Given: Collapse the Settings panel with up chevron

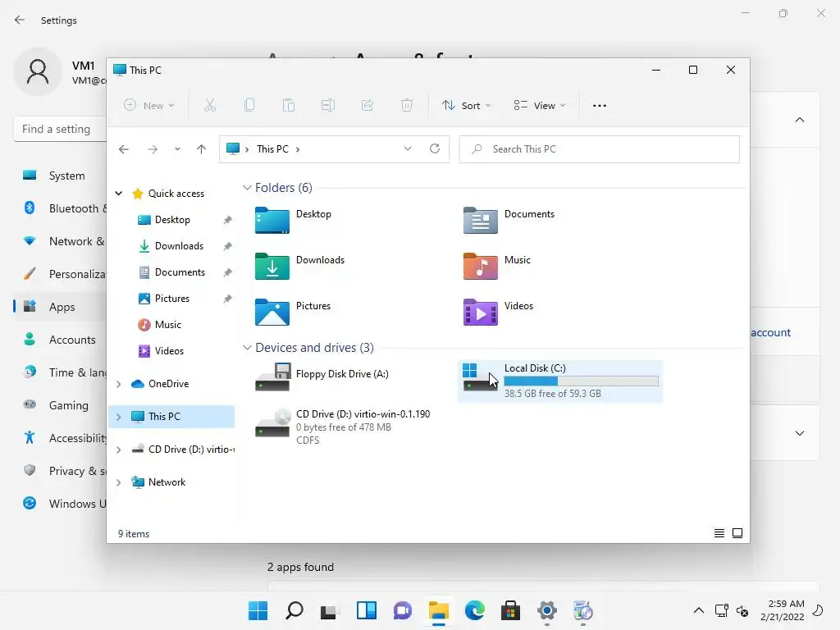Looking at the screenshot, I should (799, 120).
